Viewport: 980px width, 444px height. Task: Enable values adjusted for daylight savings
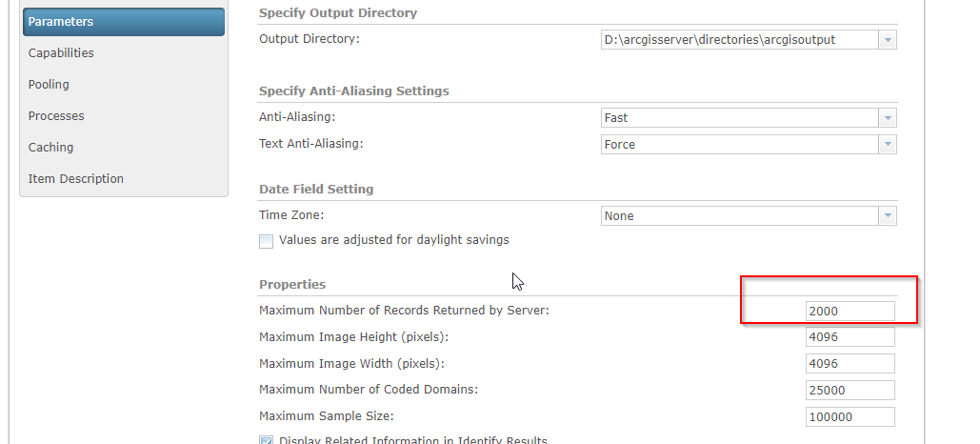[267, 241]
